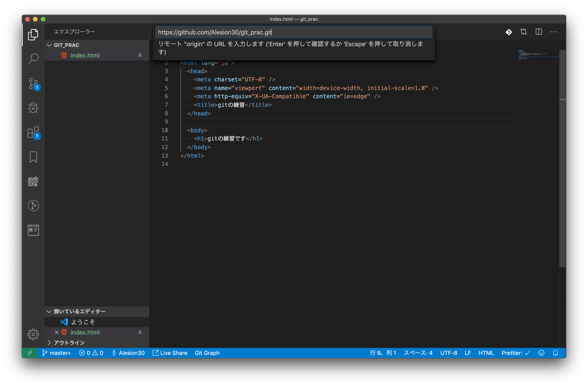Click the feedback smiley icon
588x387 pixels.
pos(541,353)
